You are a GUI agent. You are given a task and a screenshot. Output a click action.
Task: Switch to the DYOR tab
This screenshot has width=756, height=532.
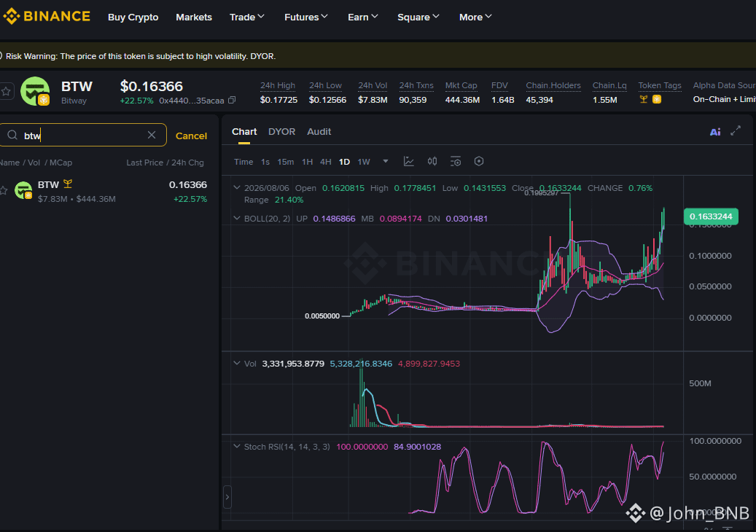(x=281, y=132)
